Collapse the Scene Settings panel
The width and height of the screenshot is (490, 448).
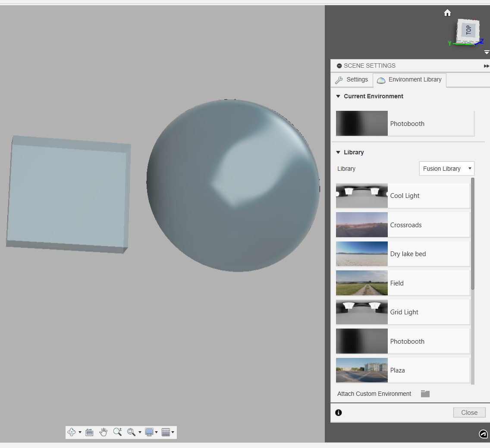[x=339, y=66]
